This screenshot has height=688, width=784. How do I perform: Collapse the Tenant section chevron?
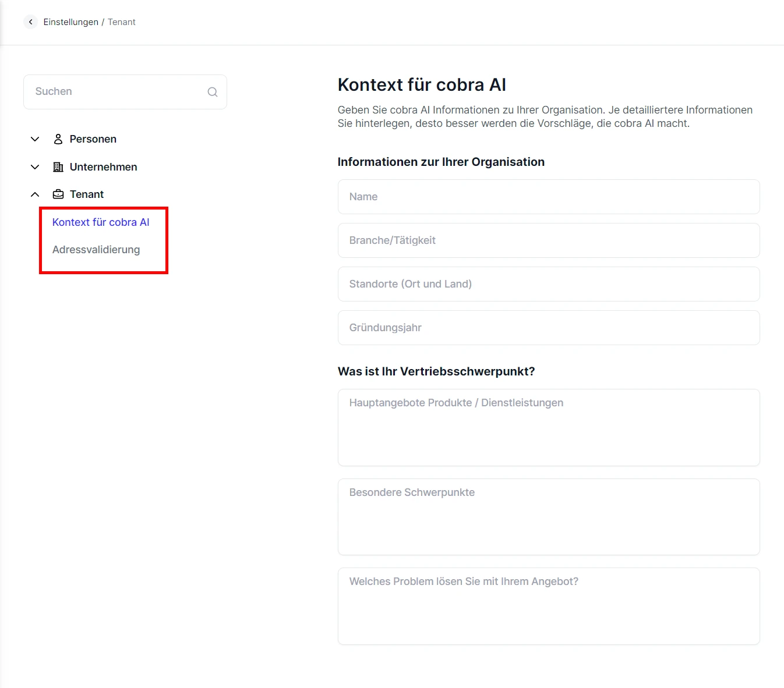point(35,194)
